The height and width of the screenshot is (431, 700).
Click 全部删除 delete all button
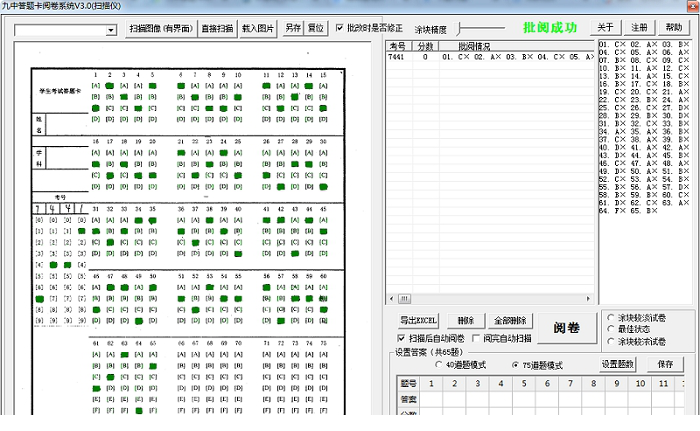[510, 320]
